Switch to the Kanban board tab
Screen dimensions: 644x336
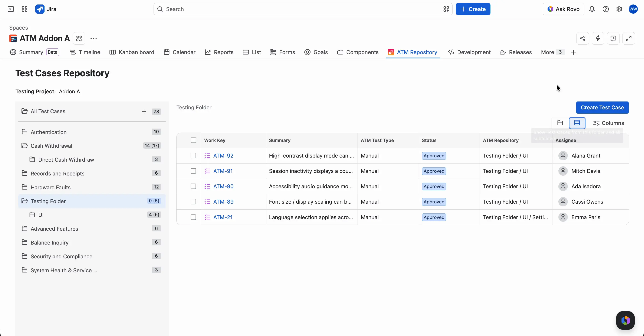point(132,52)
